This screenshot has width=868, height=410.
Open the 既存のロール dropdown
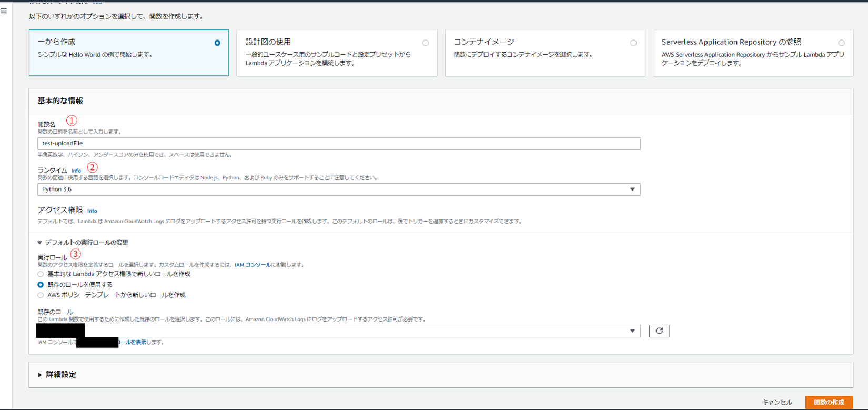coord(339,331)
